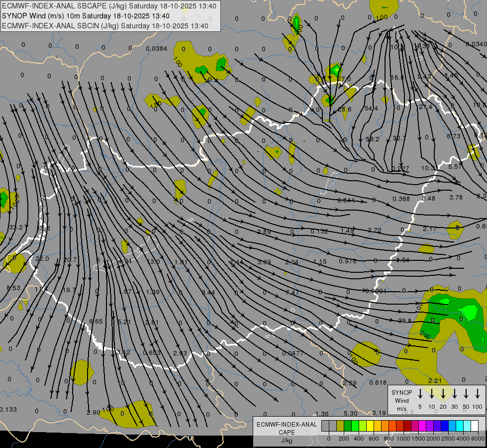Click the 28.6 value on the map
The width and height of the screenshot is (487, 448).
[x=344, y=109]
